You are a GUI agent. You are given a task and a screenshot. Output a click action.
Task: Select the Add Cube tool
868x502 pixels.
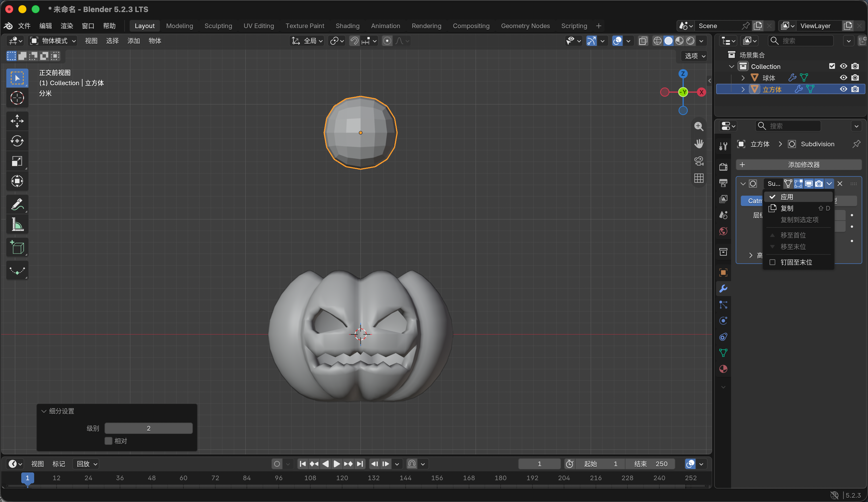(x=17, y=248)
